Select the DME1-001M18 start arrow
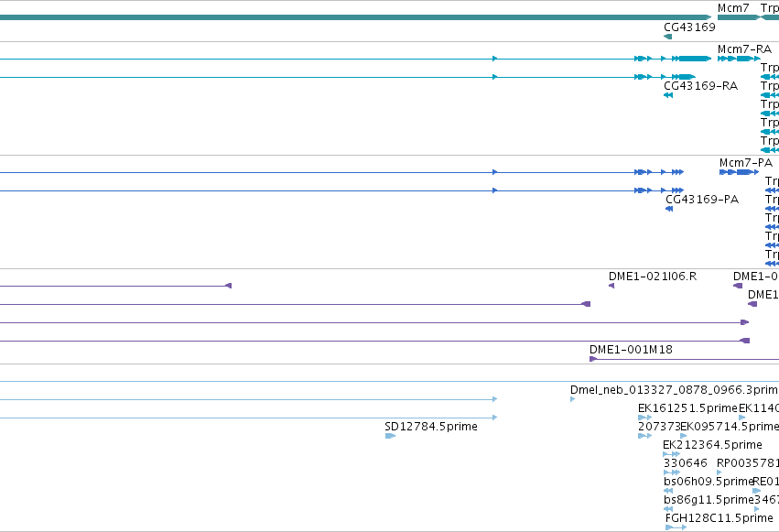779x532 pixels. click(593, 359)
